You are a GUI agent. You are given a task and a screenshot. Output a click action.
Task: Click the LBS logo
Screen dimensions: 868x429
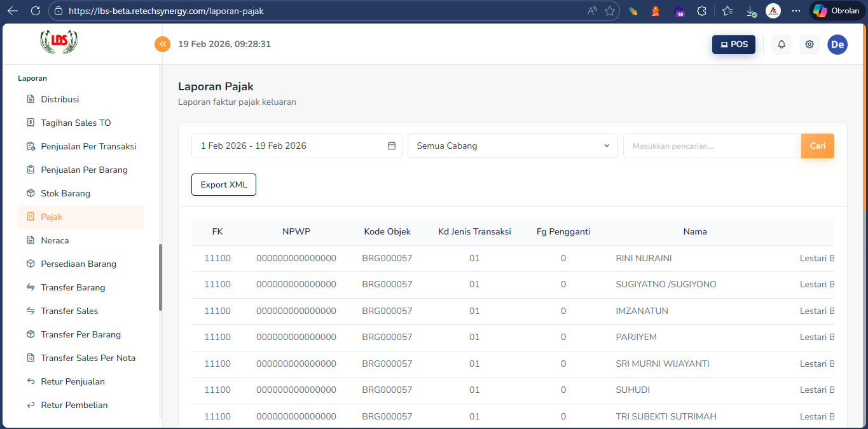point(59,41)
